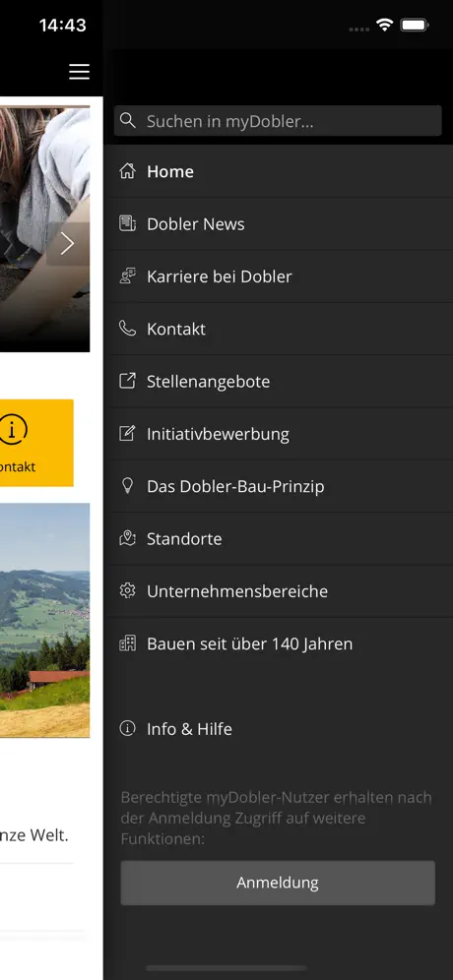
Task: Check the battery status icon
Action: pyautogui.click(x=415, y=25)
